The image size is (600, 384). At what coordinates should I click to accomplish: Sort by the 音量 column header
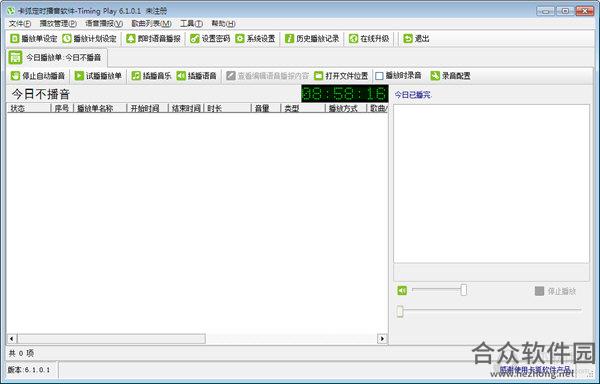point(266,108)
